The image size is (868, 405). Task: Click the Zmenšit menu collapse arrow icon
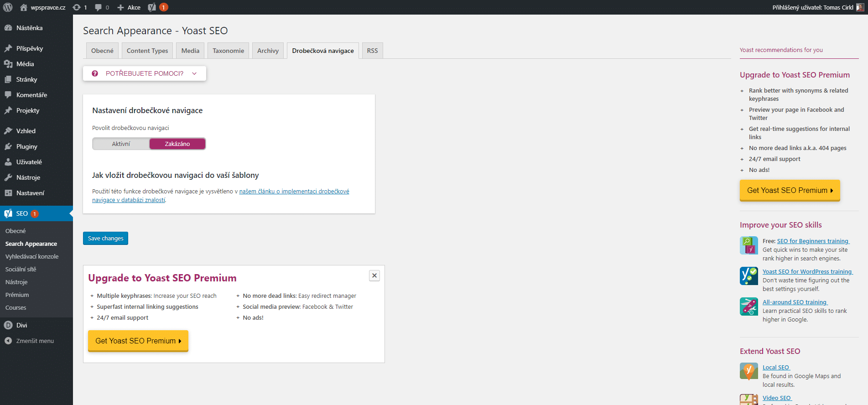[8, 341]
